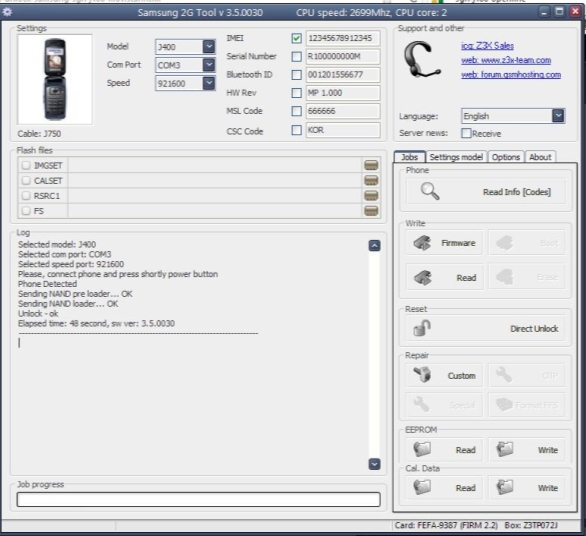Open the forum.gsmhosting.com link
586x536 pixels.
[x=511, y=75]
